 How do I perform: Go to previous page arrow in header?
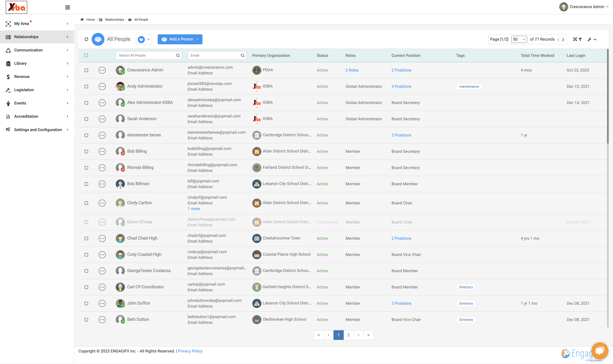point(558,39)
